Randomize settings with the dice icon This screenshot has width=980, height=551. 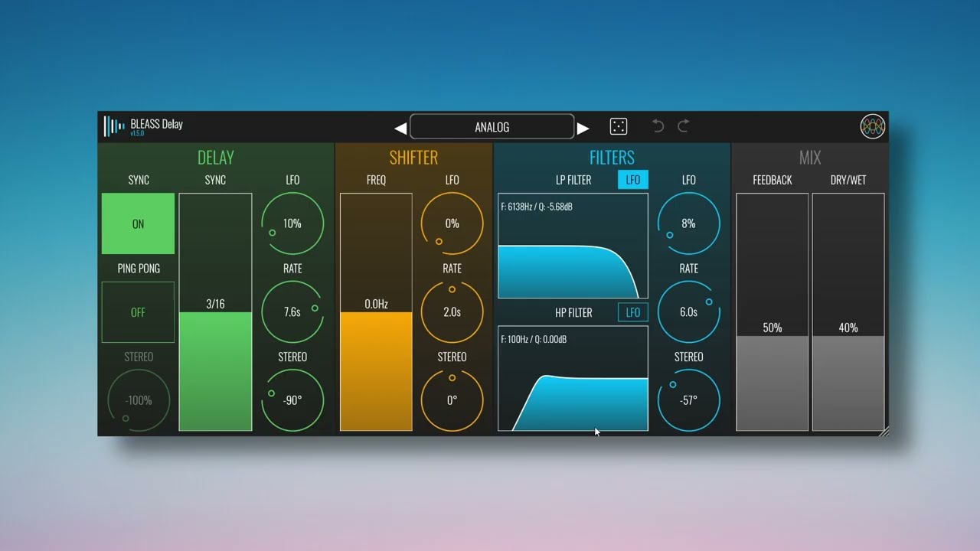(x=619, y=127)
